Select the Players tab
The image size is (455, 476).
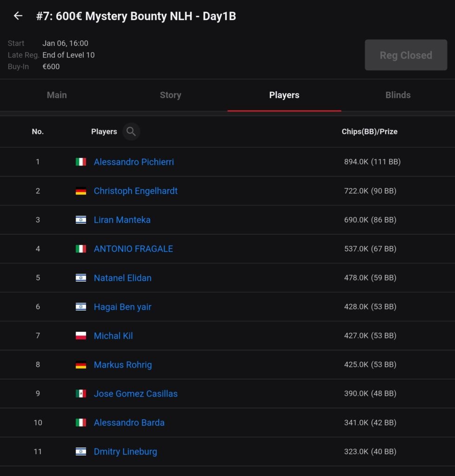pyautogui.click(x=284, y=95)
